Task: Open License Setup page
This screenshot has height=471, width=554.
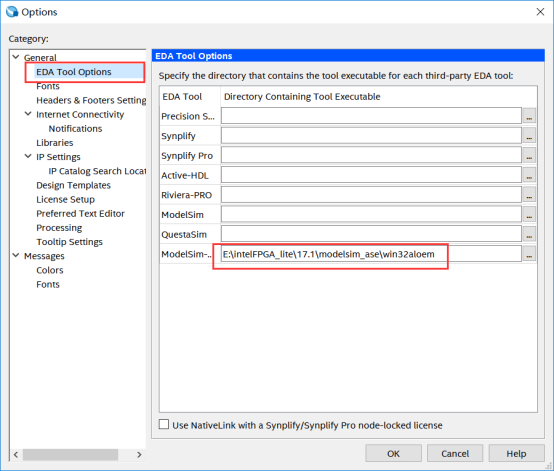Action: pos(65,199)
